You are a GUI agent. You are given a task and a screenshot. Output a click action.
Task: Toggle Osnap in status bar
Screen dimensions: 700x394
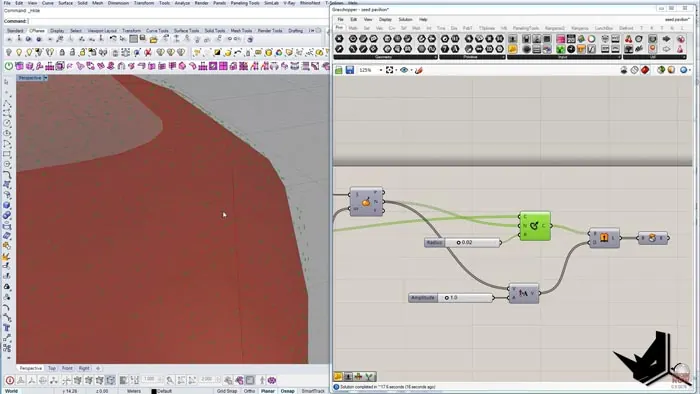coord(287,391)
